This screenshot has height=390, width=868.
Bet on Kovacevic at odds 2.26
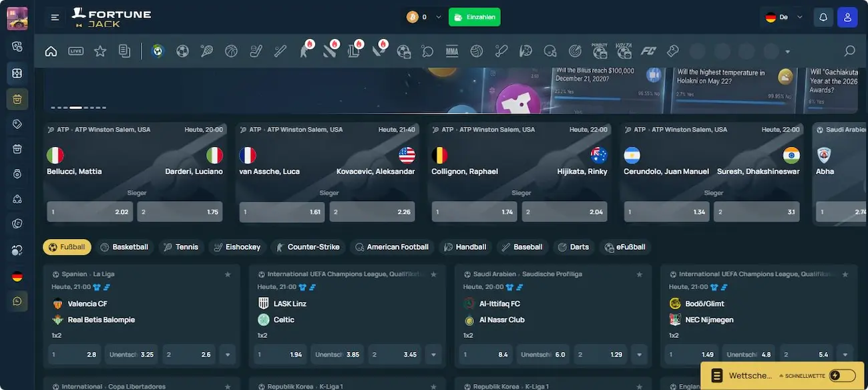pyautogui.click(x=372, y=212)
